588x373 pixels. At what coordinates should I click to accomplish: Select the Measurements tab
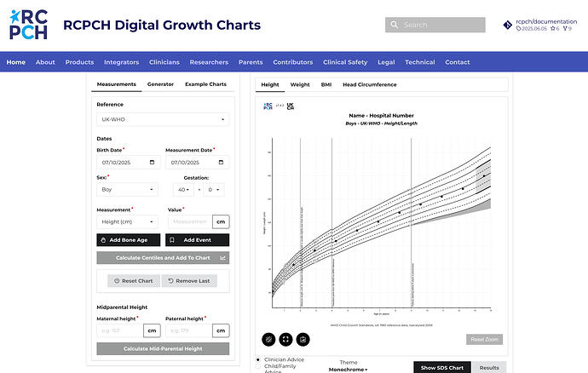(x=116, y=84)
